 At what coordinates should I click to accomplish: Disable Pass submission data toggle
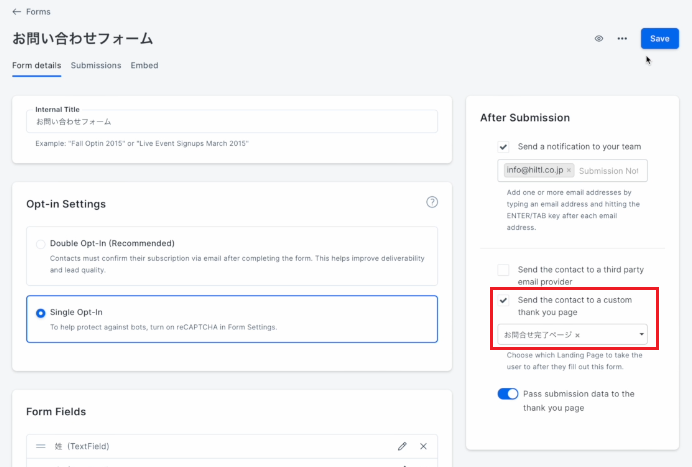click(508, 394)
